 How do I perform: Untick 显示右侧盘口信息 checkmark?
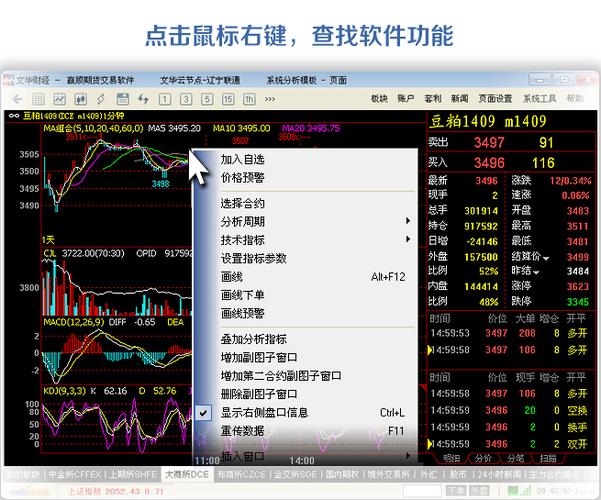(x=203, y=413)
